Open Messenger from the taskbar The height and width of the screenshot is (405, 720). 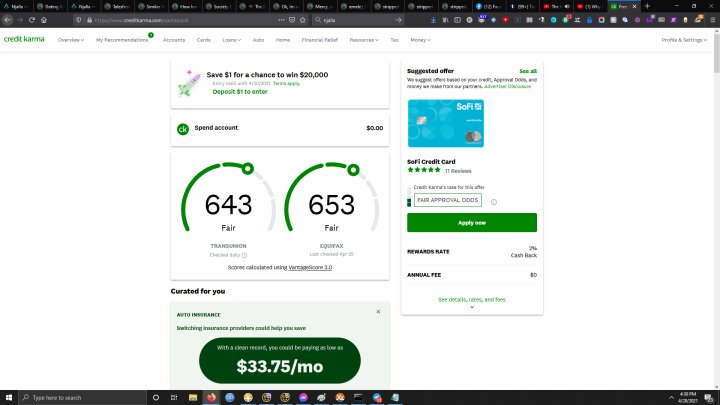pyautogui.click(x=303, y=397)
